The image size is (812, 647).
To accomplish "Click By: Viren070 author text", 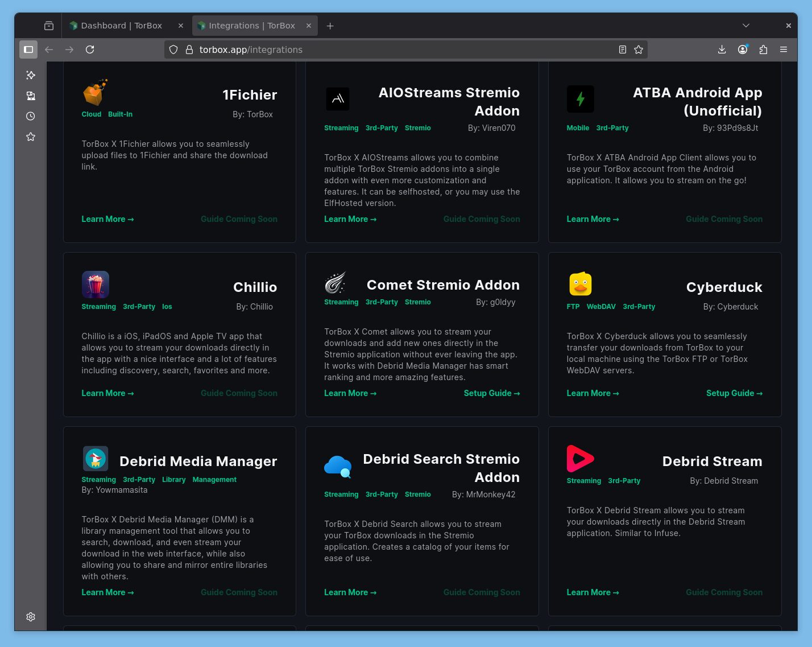I will point(491,128).
